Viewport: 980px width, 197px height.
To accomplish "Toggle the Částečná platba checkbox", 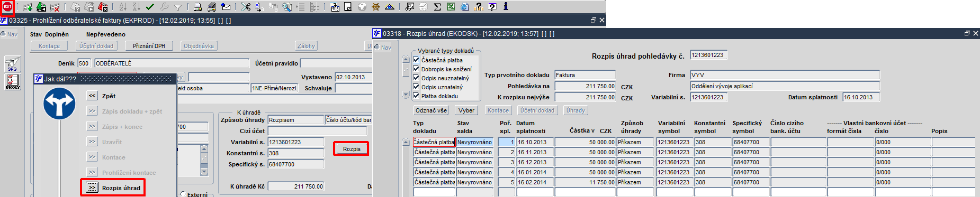I will pos(416,60).
